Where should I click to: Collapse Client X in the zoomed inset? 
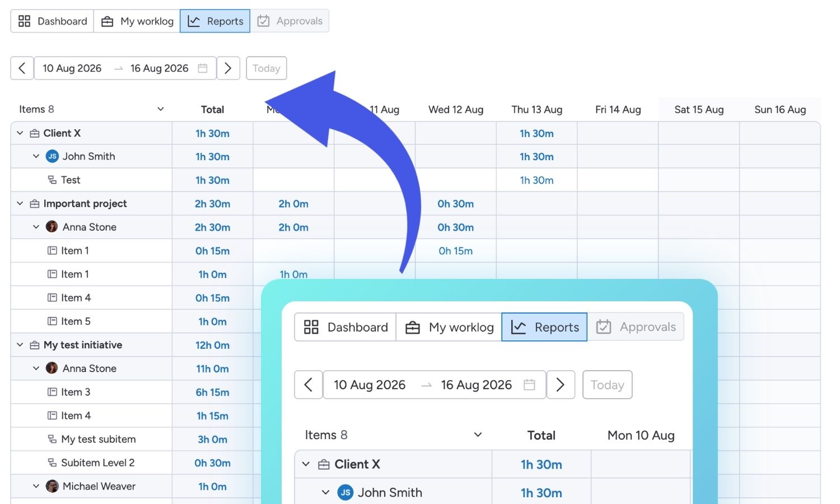[x=306, y=464]
